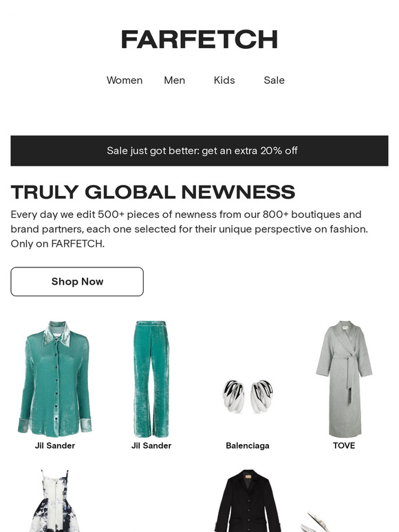Click the Jil Sander label under the trousers

[151, 445]
